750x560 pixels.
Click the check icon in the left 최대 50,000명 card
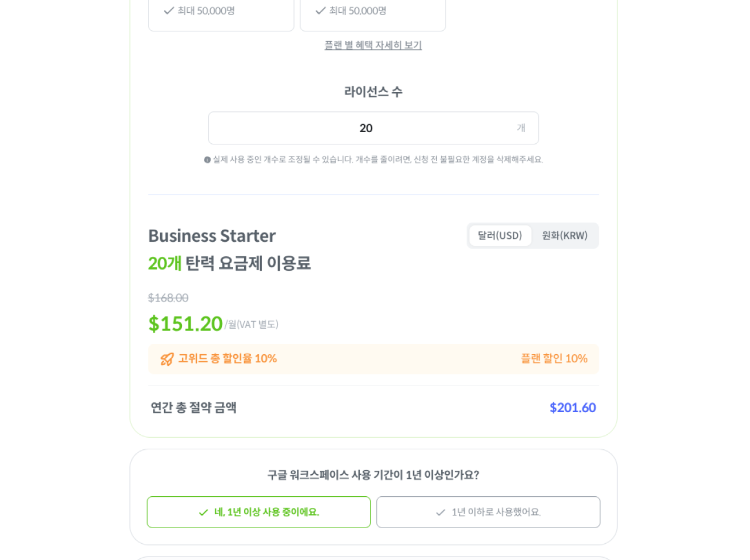coord(169,10)
